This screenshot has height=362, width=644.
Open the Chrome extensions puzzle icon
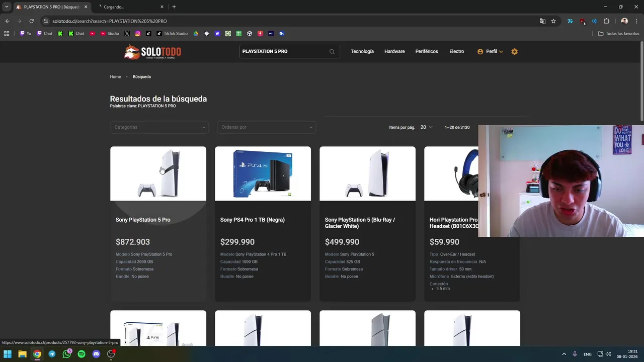[x=606, y=21]
